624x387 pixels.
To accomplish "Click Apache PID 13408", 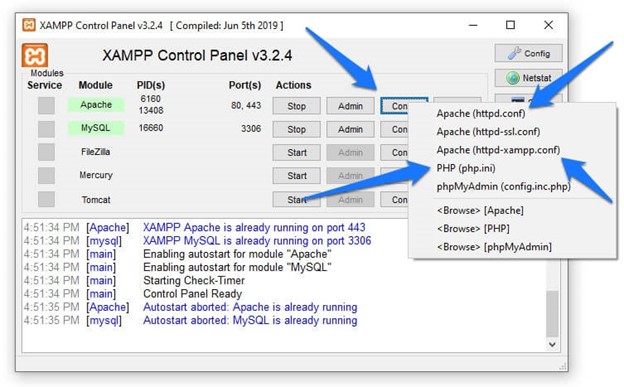I will [151, 110].
